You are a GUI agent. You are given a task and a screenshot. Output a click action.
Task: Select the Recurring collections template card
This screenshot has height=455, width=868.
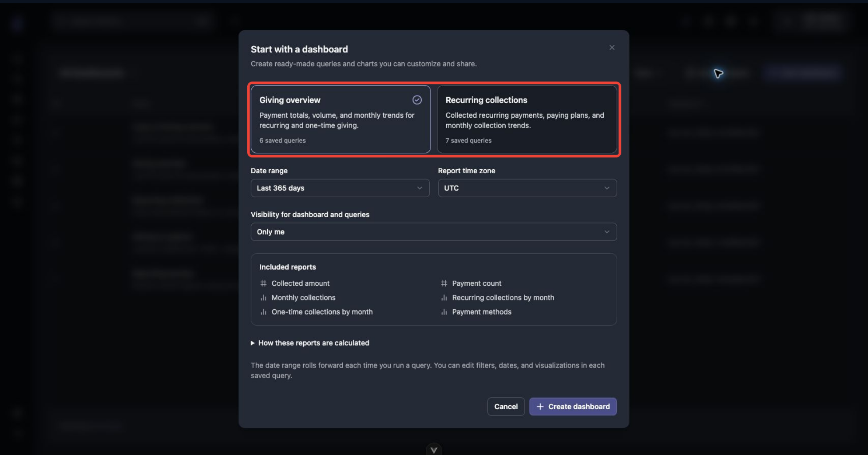pos(527,119)
